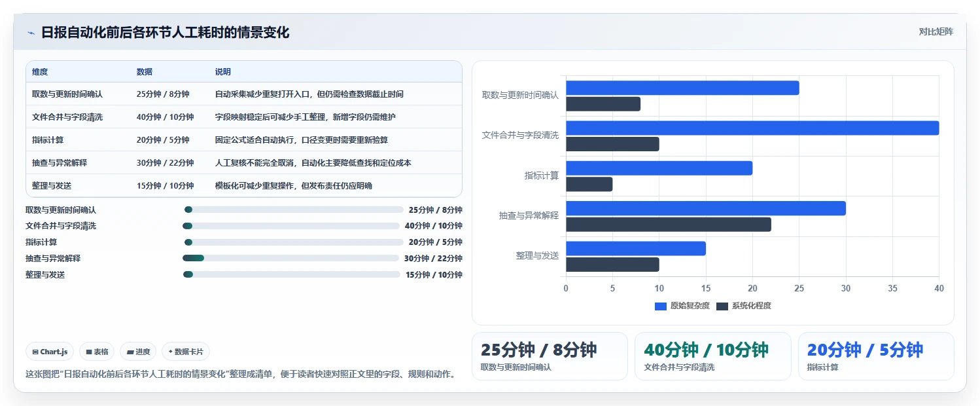Click blue bar for 整理与发送 in chart
980x406 pixels.
pyautogui.click(x=636, y=248)
